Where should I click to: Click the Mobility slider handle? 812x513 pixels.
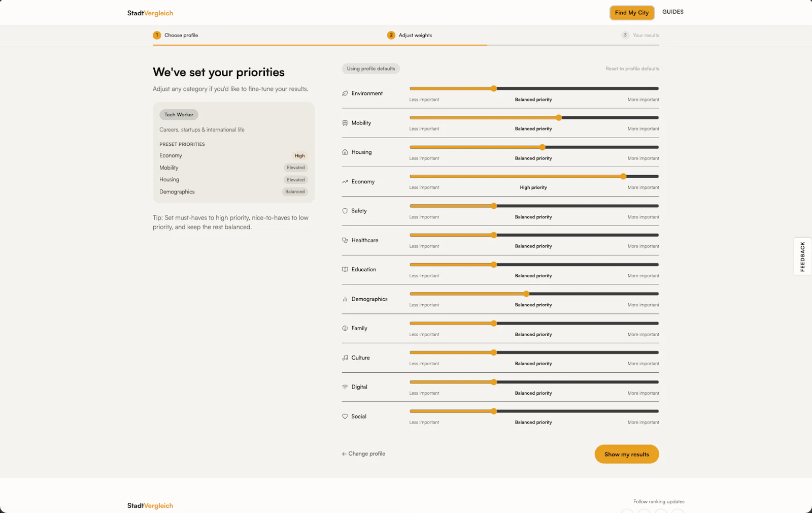[x=559, y=118]
